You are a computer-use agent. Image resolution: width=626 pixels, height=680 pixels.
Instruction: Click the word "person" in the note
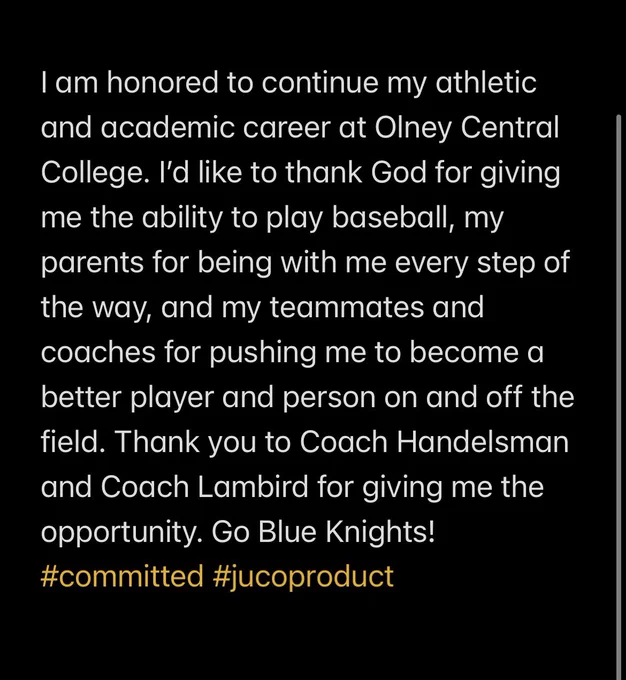329,398
